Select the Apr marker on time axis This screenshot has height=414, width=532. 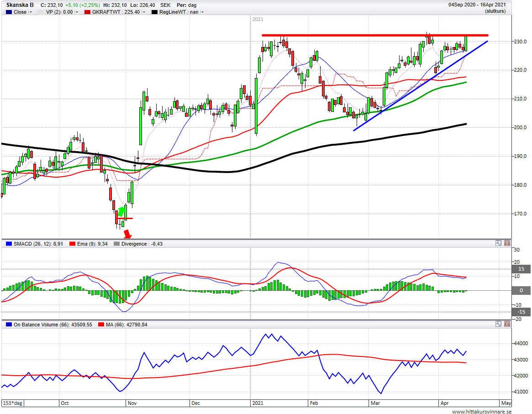[444, 403]
